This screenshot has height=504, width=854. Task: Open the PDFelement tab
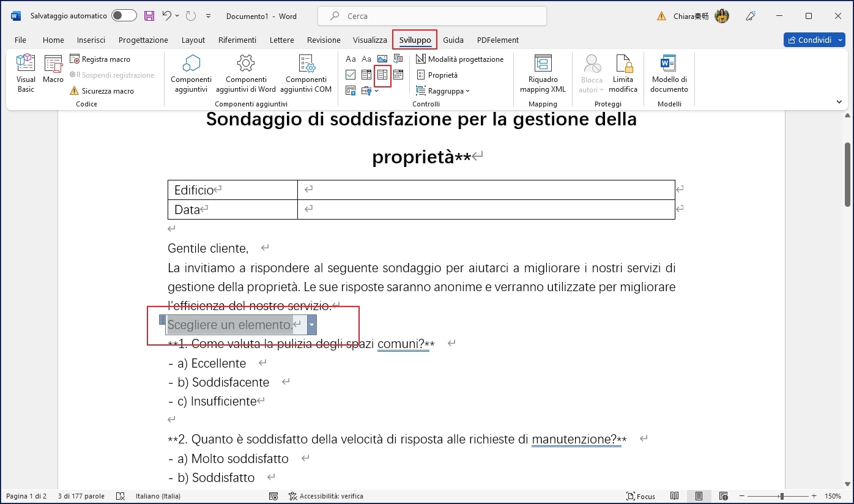pyautogui.click(x=498, y=40)
